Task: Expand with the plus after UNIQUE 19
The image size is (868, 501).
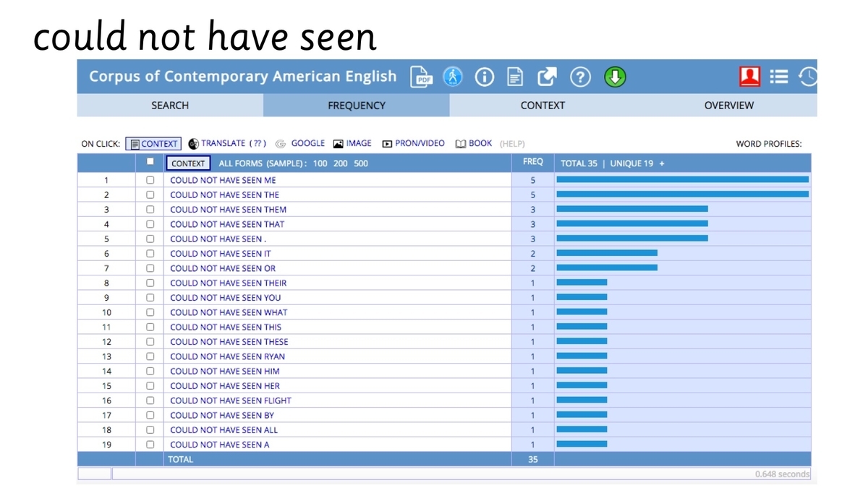Action: pos(662,163)
